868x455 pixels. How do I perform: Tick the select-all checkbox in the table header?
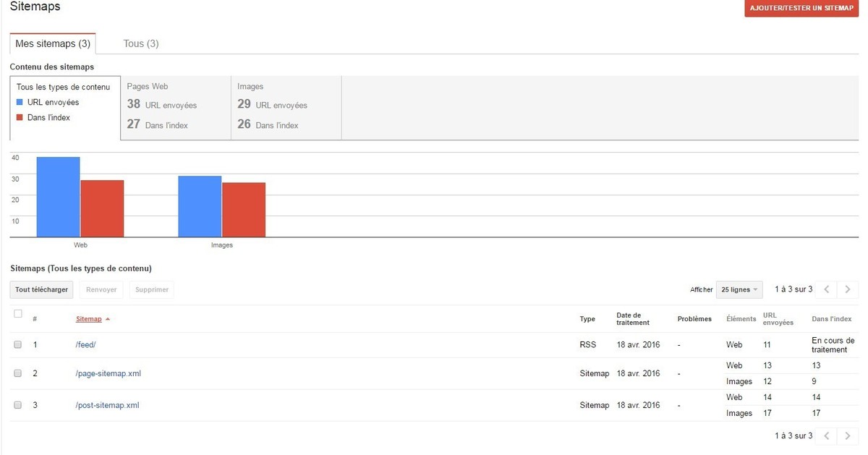pos(18,314)
